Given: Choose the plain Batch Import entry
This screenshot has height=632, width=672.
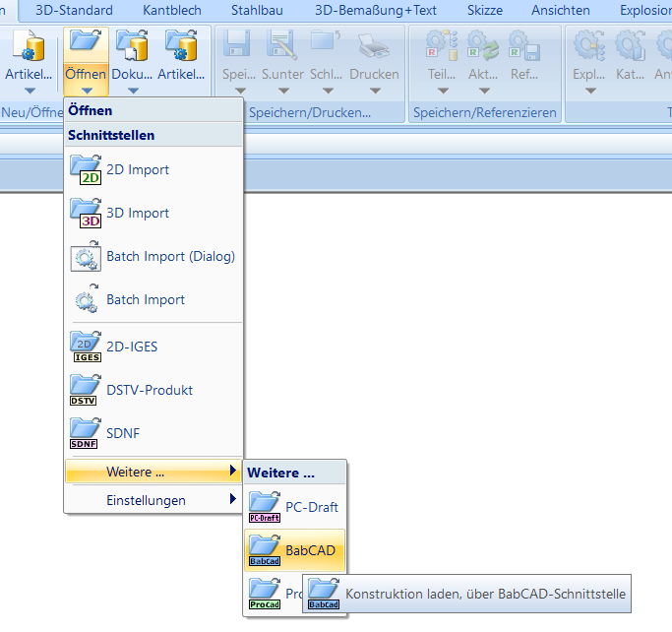Looking at the screenshot, I should point(153,299).
